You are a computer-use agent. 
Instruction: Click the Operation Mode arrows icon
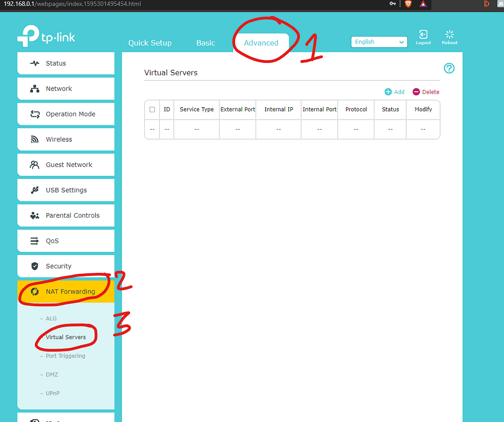(x=35, y=114)
